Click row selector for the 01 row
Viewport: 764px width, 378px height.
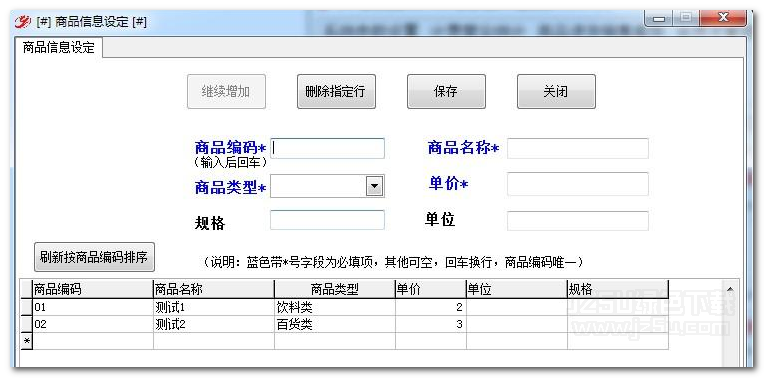pos(26,307)
